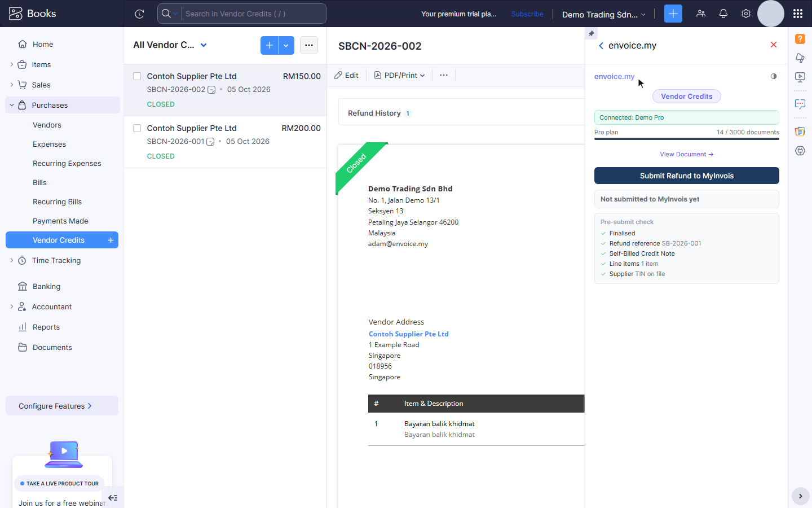Viewport: 812px width, 508px height.
Task: Open the orange help question mark icon
Action: coord(800,39)
